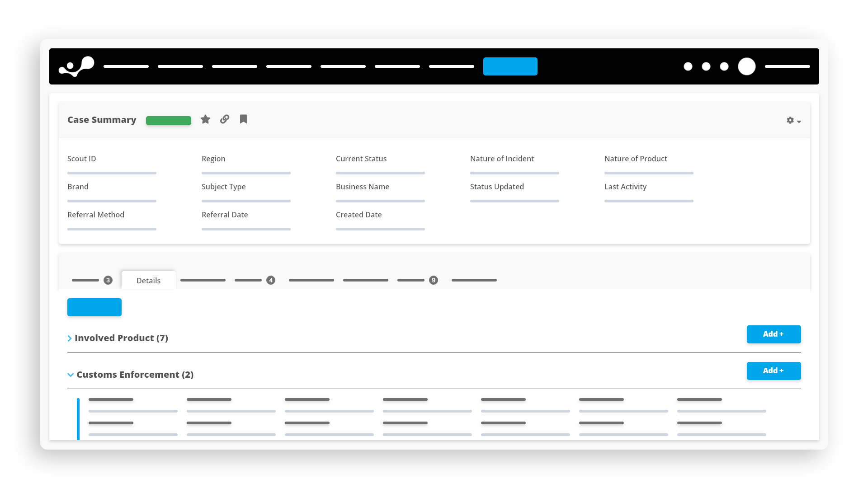Click the third small navbar dot icon
Viewport: 868px width, 488px height.
[724, 66]
